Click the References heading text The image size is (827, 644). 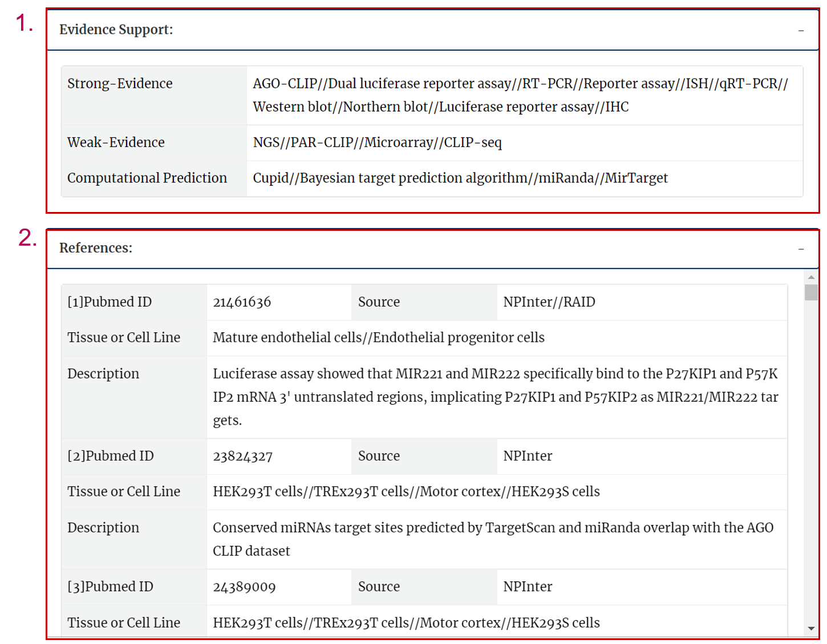point(96,248)
